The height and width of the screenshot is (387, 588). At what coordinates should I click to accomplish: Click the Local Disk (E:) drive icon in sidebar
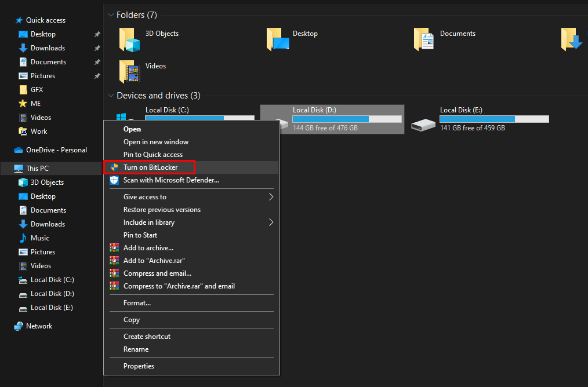23,308
